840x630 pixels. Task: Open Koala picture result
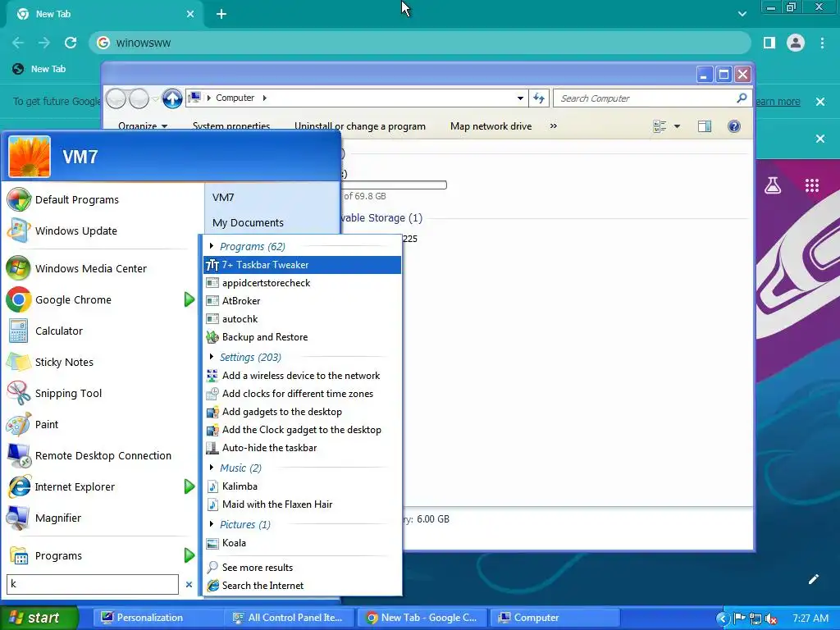(302, 543)
